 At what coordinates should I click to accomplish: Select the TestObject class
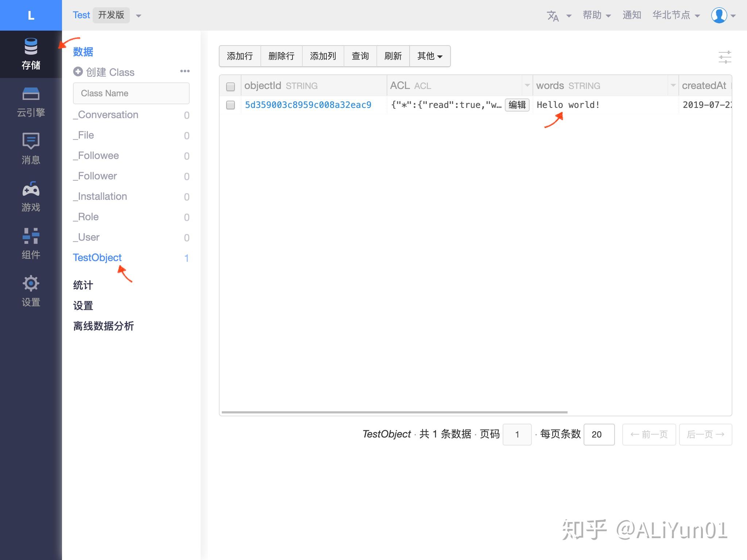tap(97, 257)
